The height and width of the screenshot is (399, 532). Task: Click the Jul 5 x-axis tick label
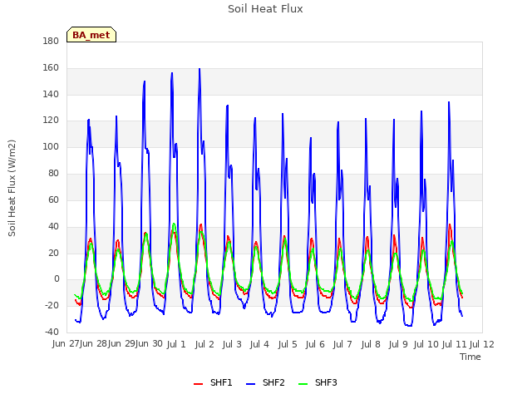pos(288,344)
